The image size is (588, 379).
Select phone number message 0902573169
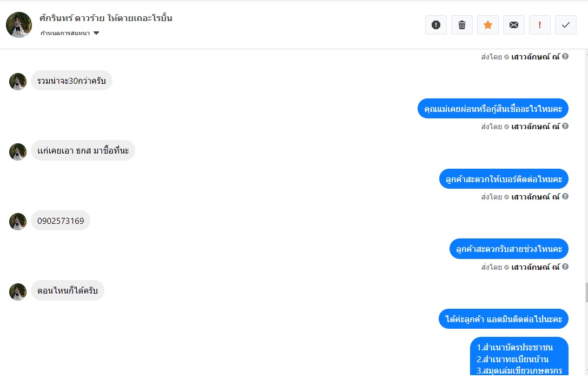pyautogui.click(x=61, y=221)
